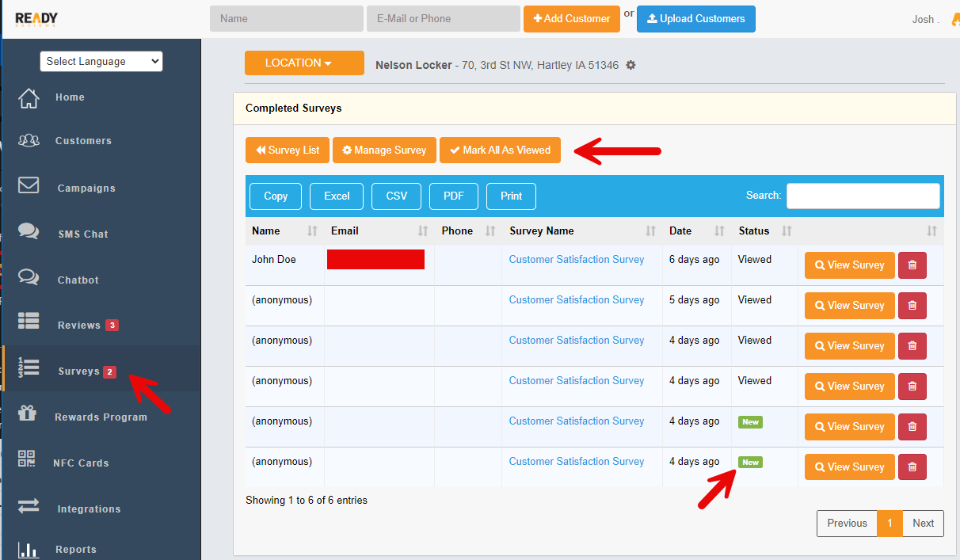Sort table by the Name column arrows
The height and width of the screenshot is (560, 960).
pyautogui.click(x=311, y=231)
